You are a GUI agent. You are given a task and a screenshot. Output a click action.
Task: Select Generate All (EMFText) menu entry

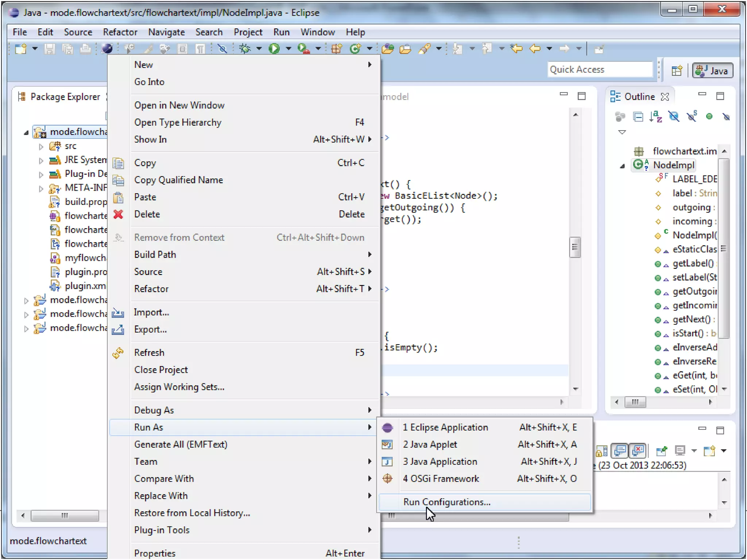181,444
